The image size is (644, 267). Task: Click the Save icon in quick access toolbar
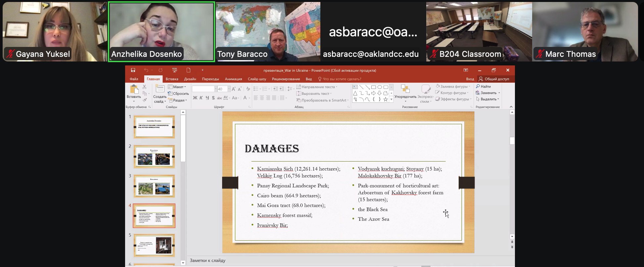click(133, 70)
